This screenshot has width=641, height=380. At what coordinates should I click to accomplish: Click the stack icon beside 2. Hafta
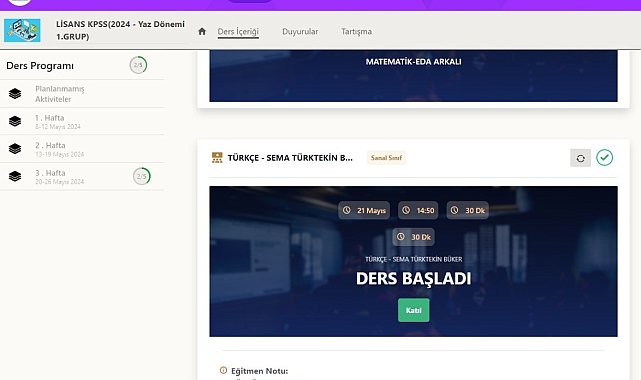15,148
